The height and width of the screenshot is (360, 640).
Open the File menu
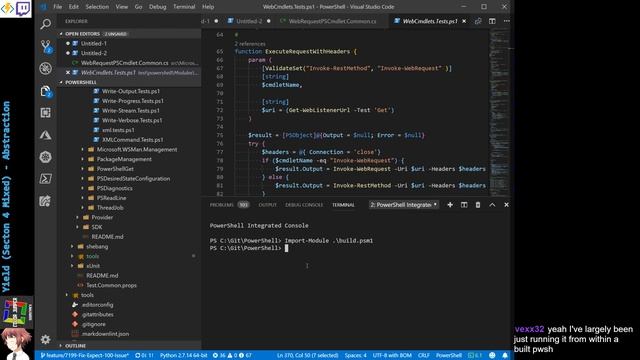[58, 7]
